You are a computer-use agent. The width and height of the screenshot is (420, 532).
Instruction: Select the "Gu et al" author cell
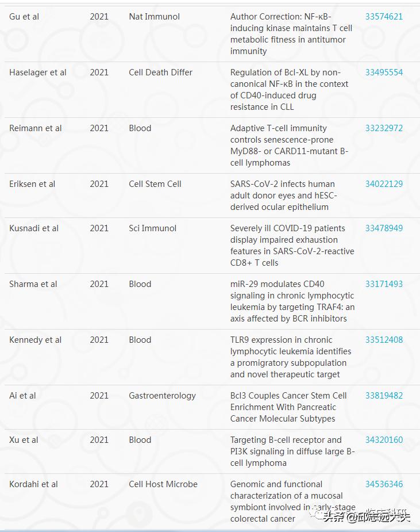[24, 17]
